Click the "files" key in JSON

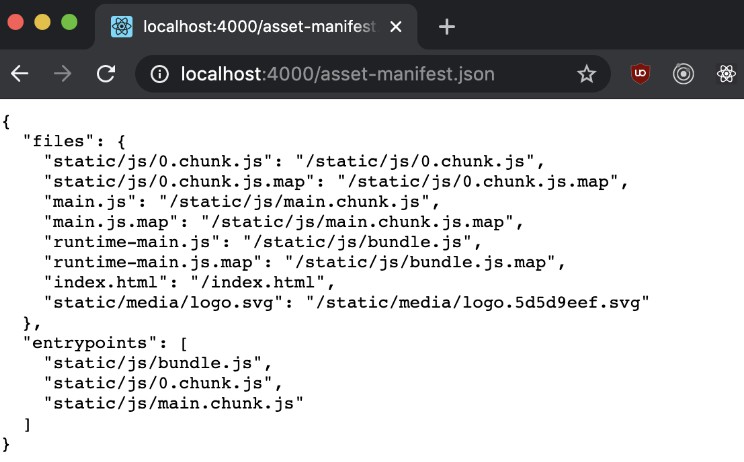(x=55, y=141)
